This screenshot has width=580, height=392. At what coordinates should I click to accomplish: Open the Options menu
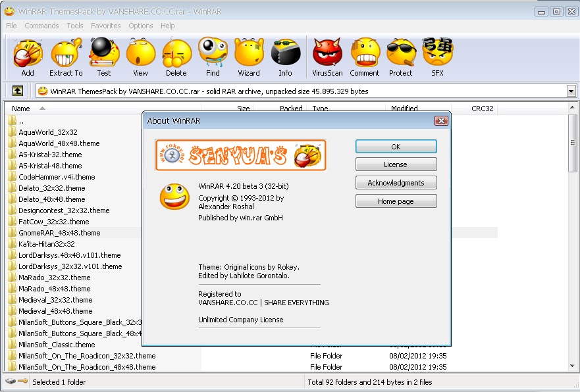coord(141,26)
